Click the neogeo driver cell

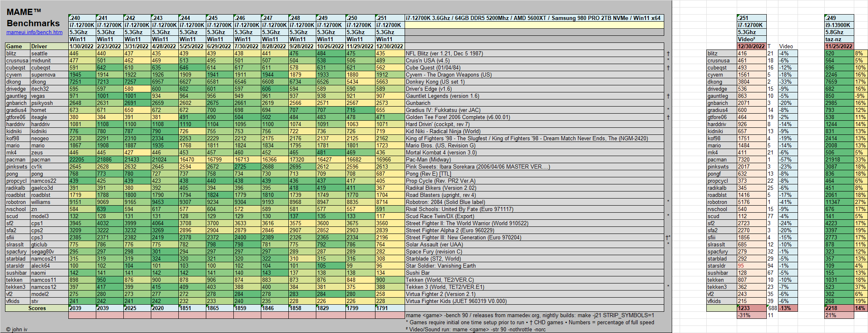point(49,138)
